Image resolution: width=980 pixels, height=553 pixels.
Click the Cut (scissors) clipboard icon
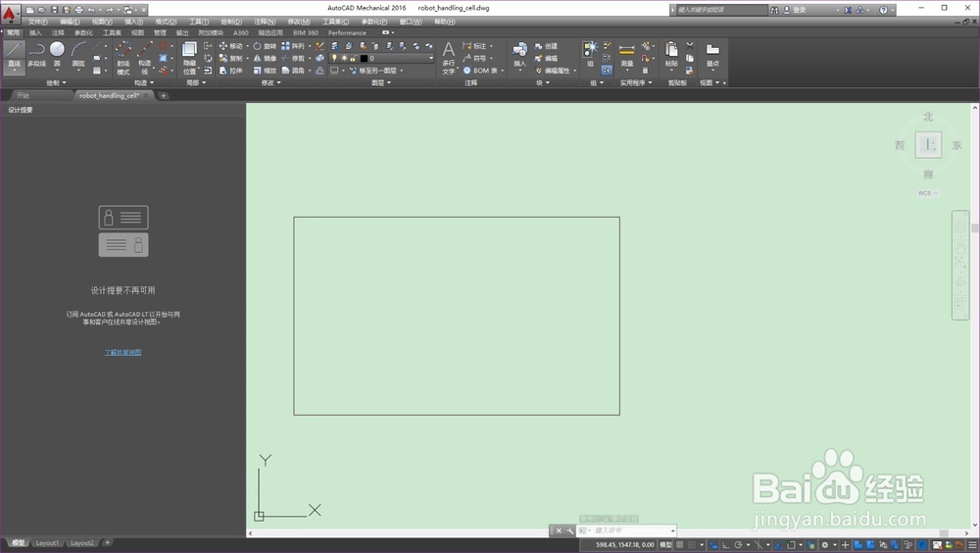point(690,46)
